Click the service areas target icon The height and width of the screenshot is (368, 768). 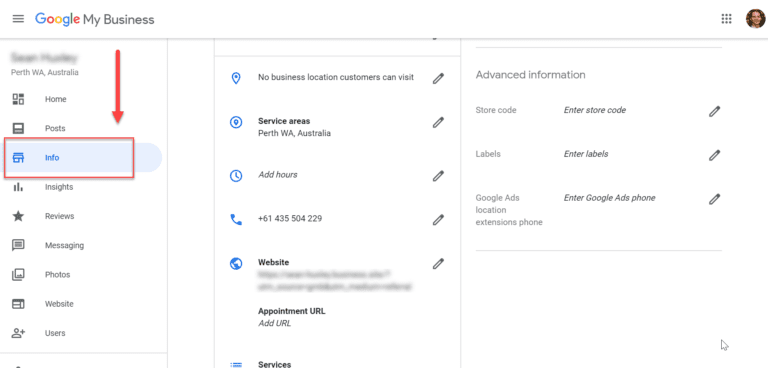236,122
